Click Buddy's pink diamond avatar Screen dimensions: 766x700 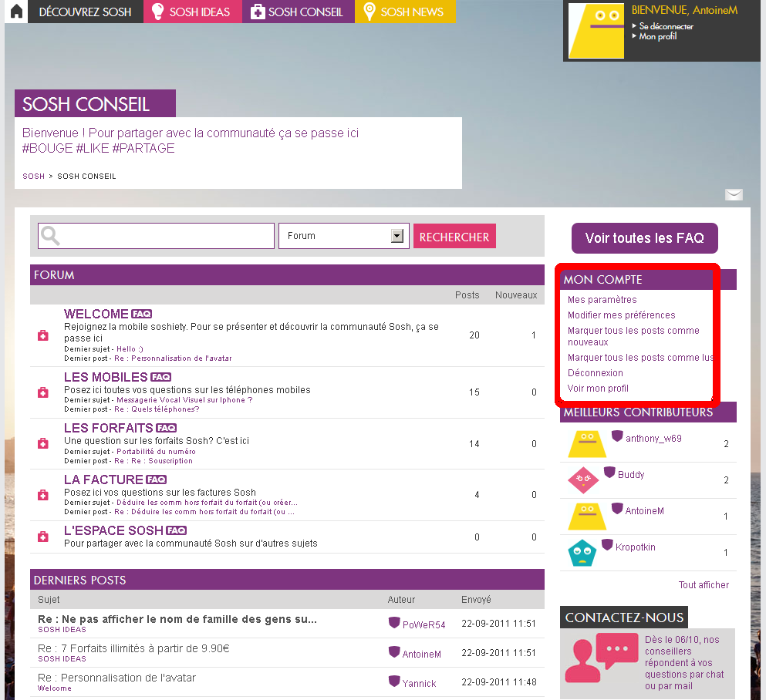pyautogui.click(x=583, y=480)
